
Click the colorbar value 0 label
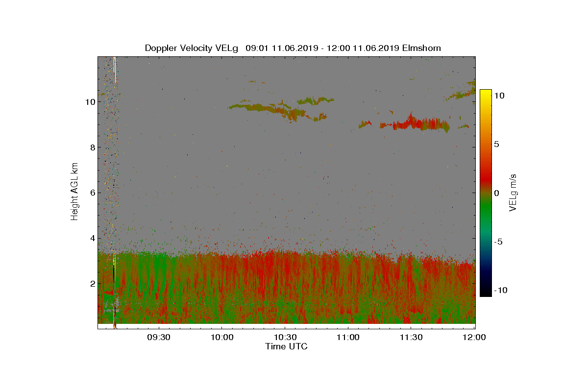(x=496, y=193)
